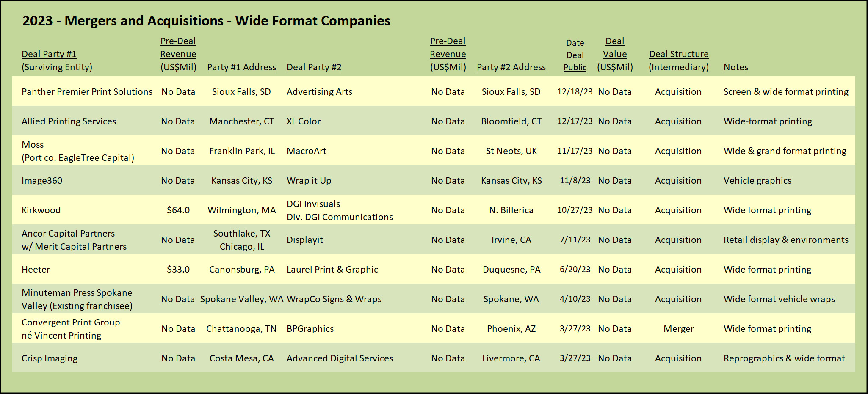Select the WrapCo Signs & Wraps cell
Image resolution: width=868 pixels, height=394 pixels.
[x=334, y=299]
